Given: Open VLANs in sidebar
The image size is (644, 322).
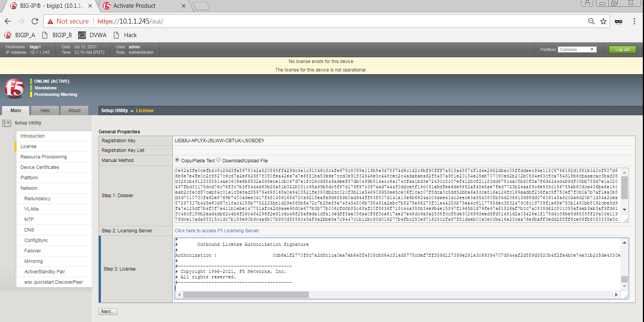Looking at the screenshot, I should (53, 209).
